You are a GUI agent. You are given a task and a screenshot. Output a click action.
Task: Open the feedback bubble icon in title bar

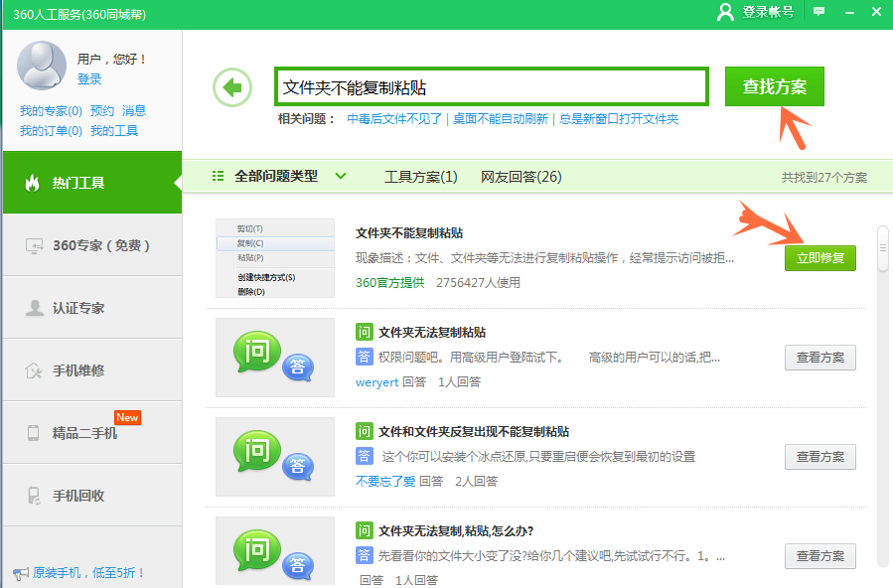pyautogui.click(x=817, y=12)
